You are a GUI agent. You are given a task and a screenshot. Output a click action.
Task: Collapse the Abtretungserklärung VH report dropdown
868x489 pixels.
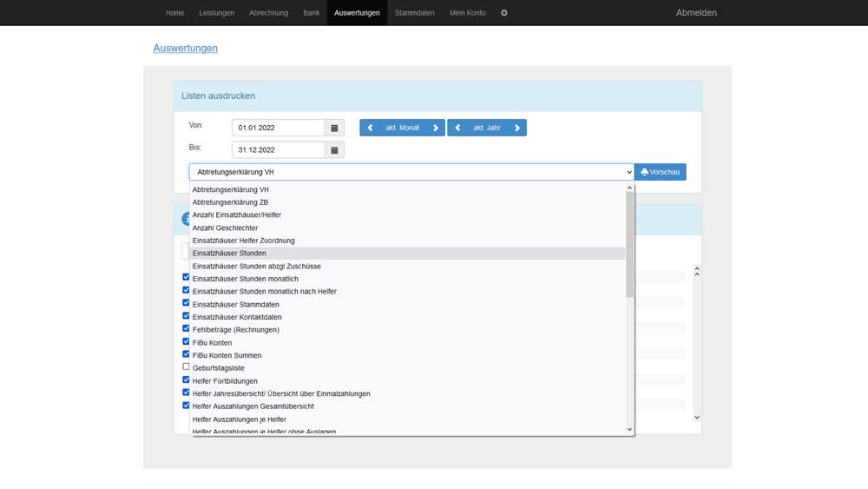tap(411, 172)
